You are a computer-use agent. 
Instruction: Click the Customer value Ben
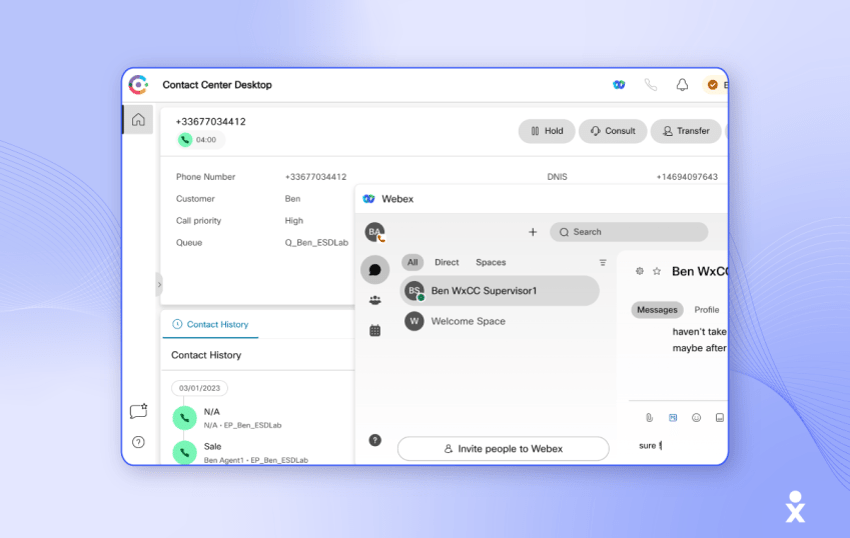(x=293, y=198)
